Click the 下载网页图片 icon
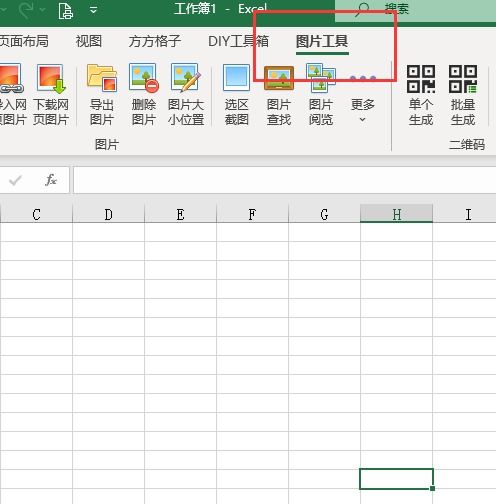Screen dimensions: 496x504 coord(51,79)
